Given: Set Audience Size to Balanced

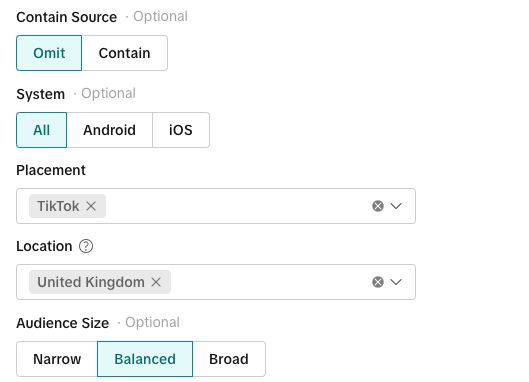Looking at the screenshot, I should [x=145, y=359].
